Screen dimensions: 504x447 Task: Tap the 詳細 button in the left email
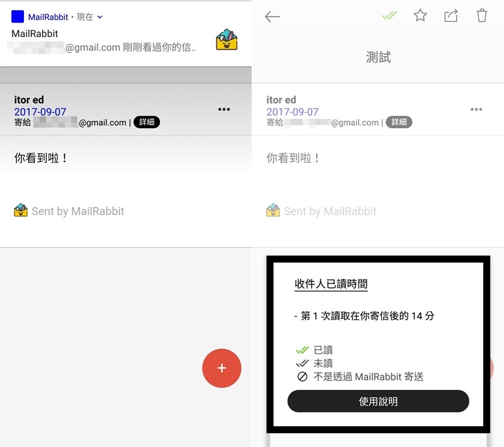(x=147, y=122)
